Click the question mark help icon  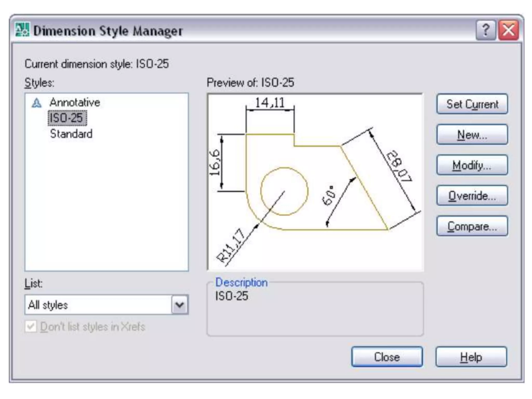pos(485,30)
